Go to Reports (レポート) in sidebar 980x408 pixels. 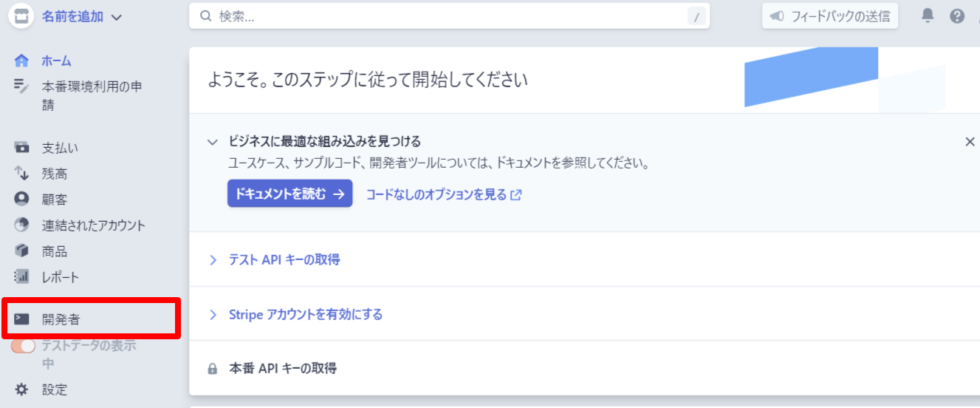click(60, 277)
